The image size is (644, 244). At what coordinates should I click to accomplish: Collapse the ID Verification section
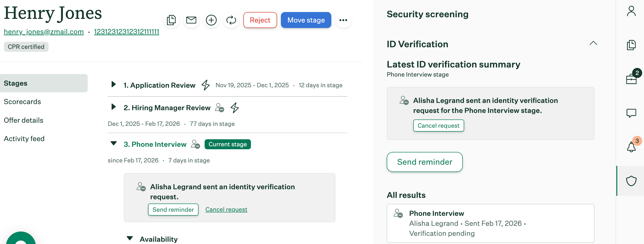point(593,43)
